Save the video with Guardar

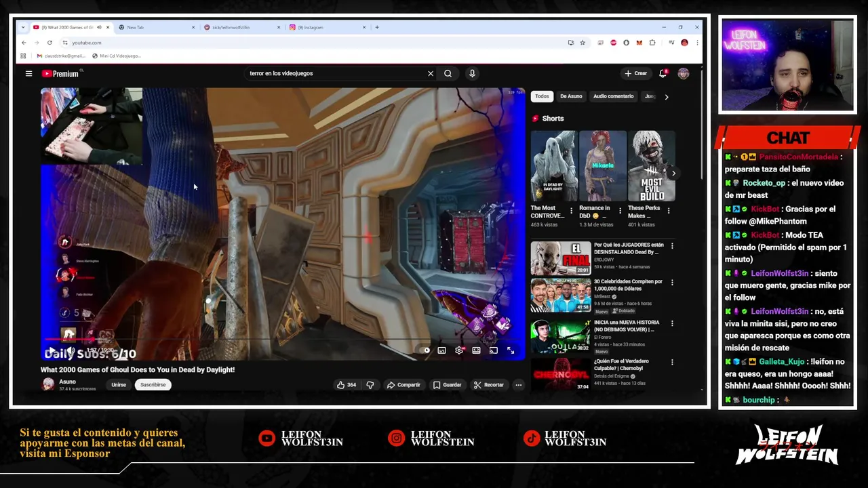coord(448,385)
